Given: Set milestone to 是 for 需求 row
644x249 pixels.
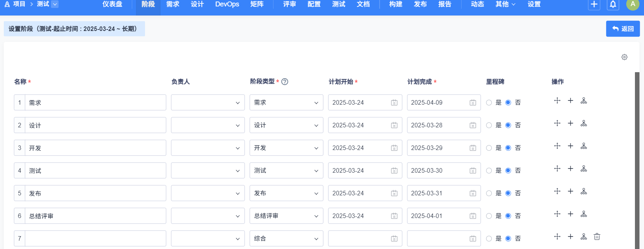Looking at the screenshot, I should pyautogui.click(x=489, y=103).
